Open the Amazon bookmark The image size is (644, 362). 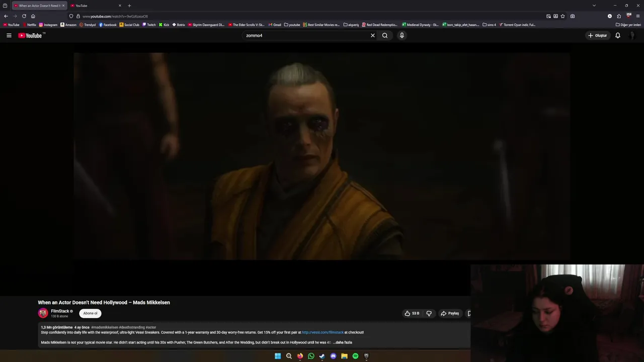(68, 25)
